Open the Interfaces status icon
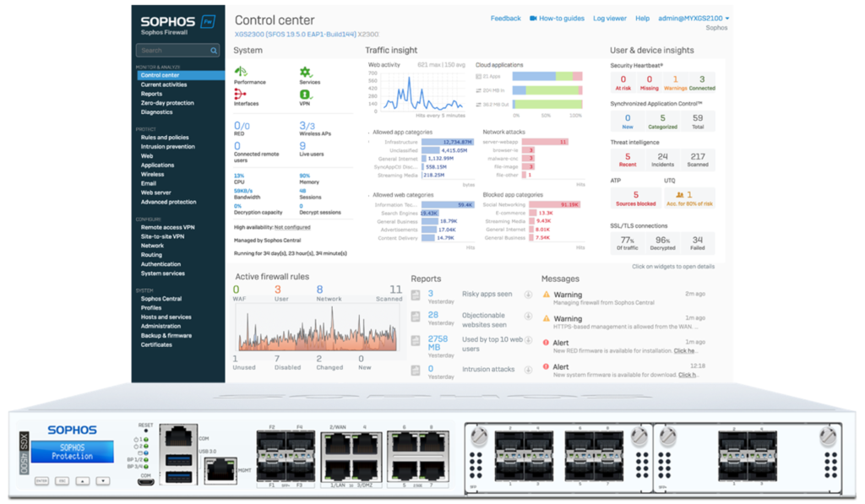The height and width of the screenshot is (504, 865). (240, 94)
